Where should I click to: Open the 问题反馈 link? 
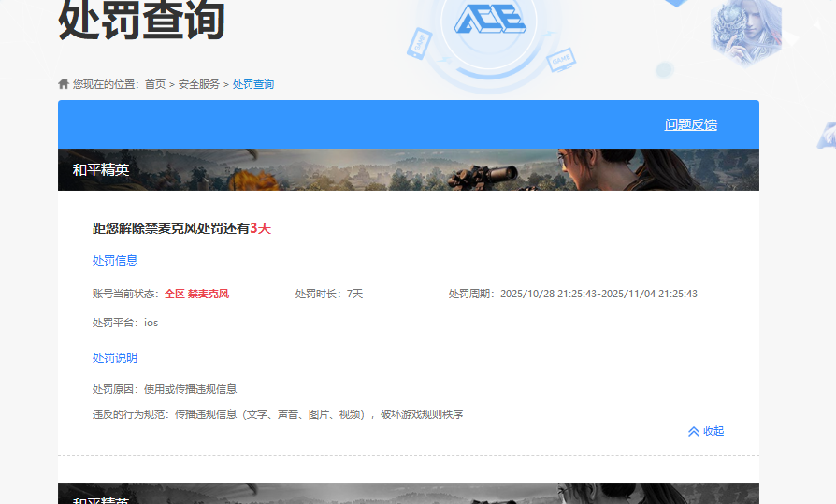[690, 124]
